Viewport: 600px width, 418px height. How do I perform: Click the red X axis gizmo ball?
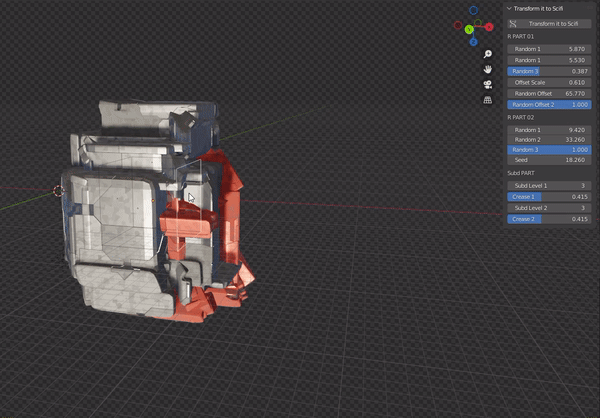489,27
